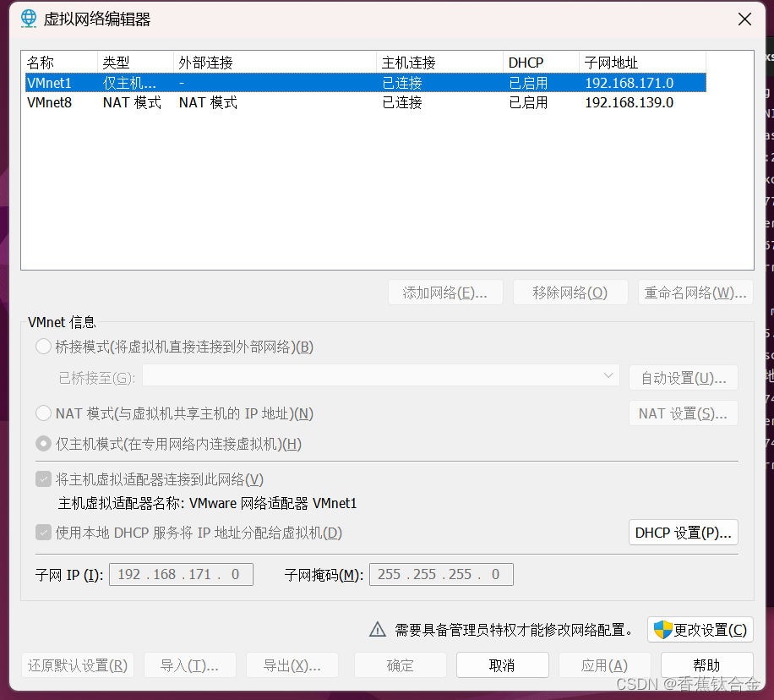Open DHCP 设置 dialog
Image resolution: width=774 pixels, height=700 pixels.
pyautogui.click(x=684, y=533)
